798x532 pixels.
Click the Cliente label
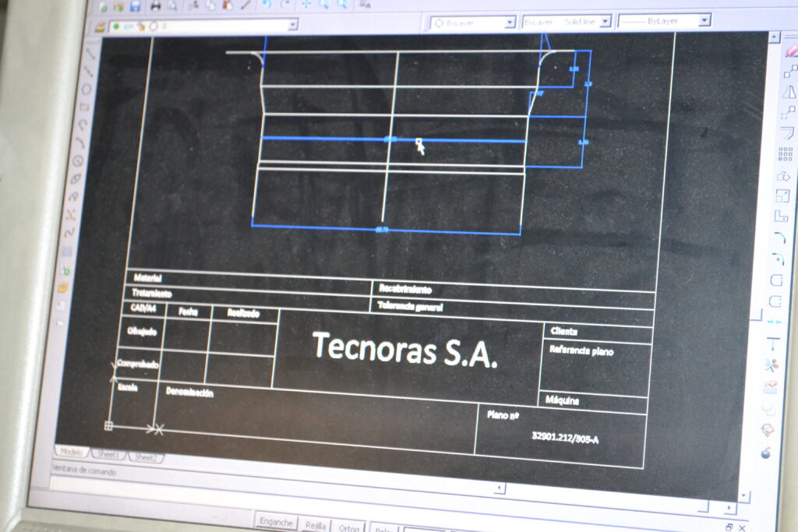[x=564, y=331]
